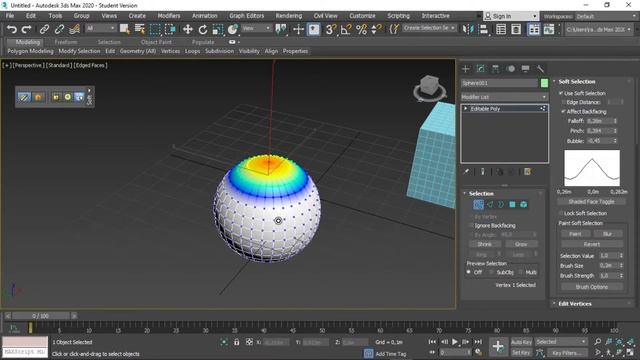Activate the Select and Scale tool
640x360 pixels.
click(218, 29)
